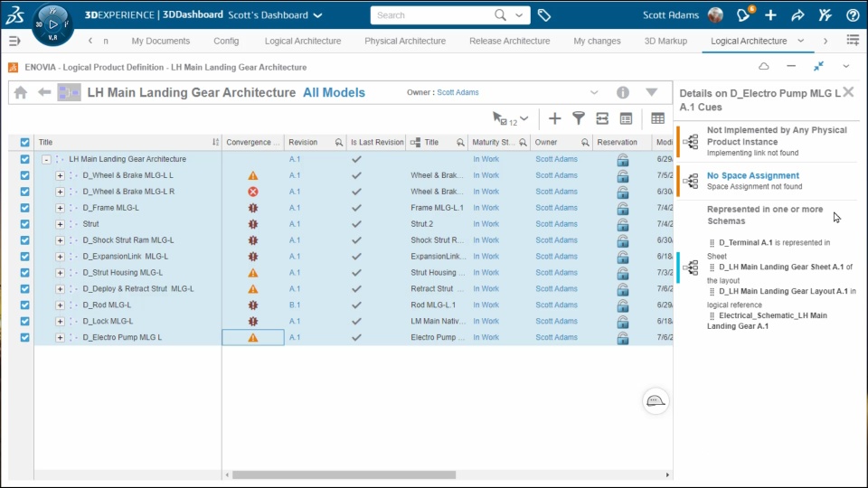868x488 pixels.
Task: Uncheck the D_Rod MLG-L checkbox
Action: tap(25, 305)
